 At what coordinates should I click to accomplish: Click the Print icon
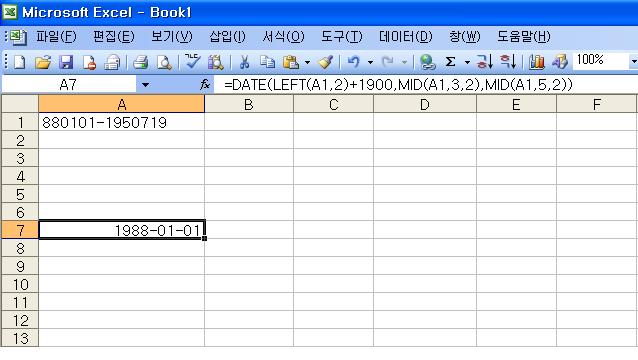coord(140,62)
